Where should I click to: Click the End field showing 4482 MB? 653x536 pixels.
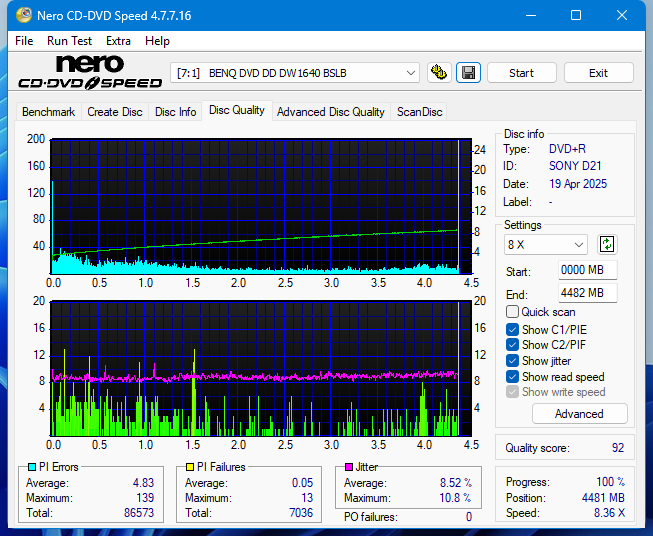[x=587, y=293]
